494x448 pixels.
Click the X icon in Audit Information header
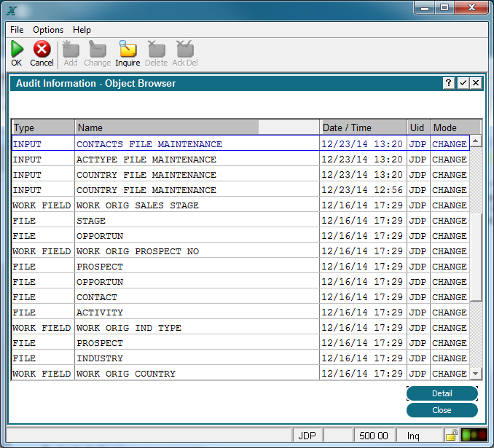(x=476, y=83)
